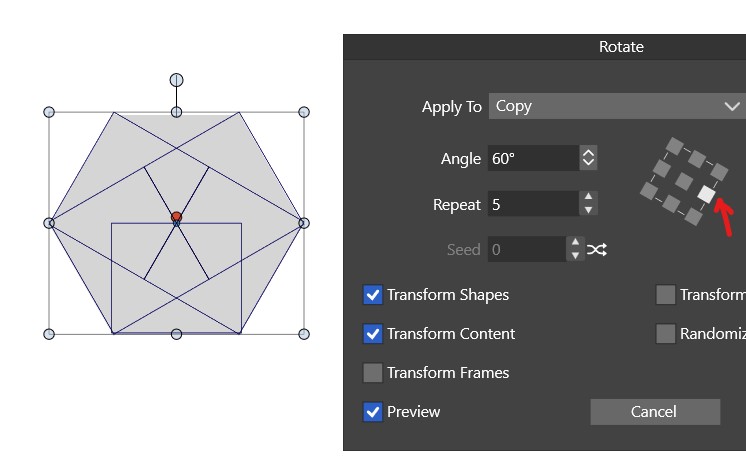Click the rotation handle above the hexagon
The width and height of the screenshot is (746, 469).
click(176, 80)
